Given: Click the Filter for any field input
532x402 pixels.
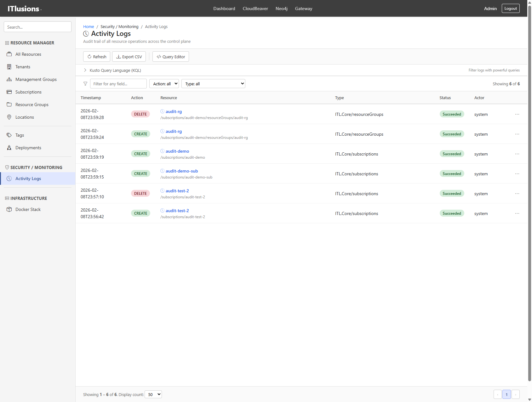Looking at the screenshot, I should [118, 83].
